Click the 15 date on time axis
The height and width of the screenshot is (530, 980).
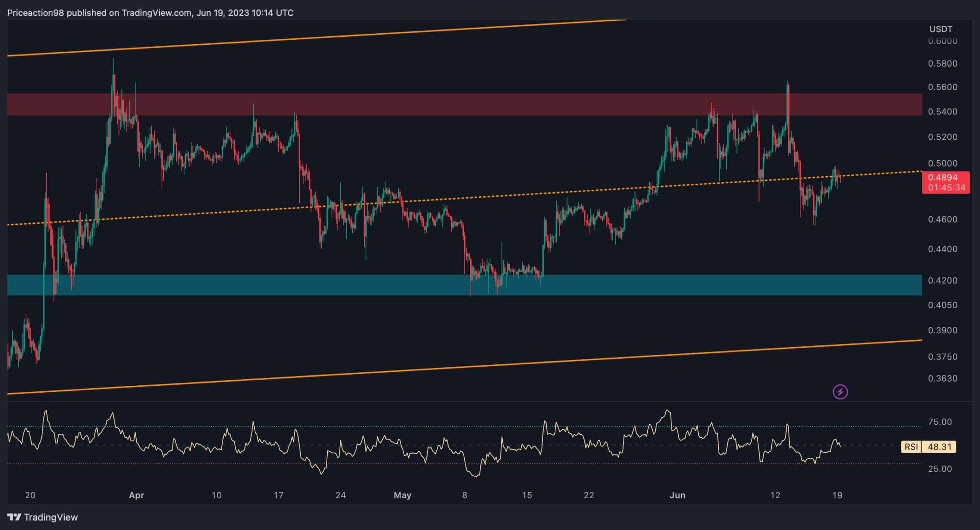527,495
